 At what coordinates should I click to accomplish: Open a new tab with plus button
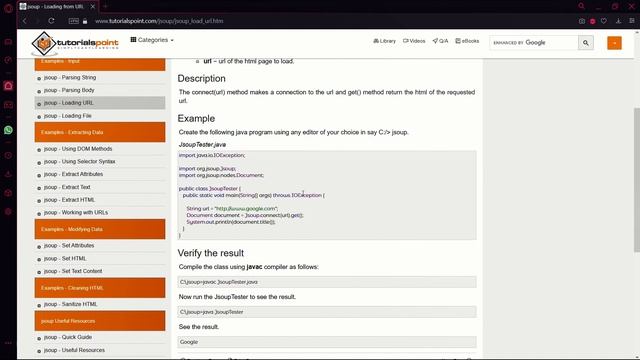click(x=105, y=7)
